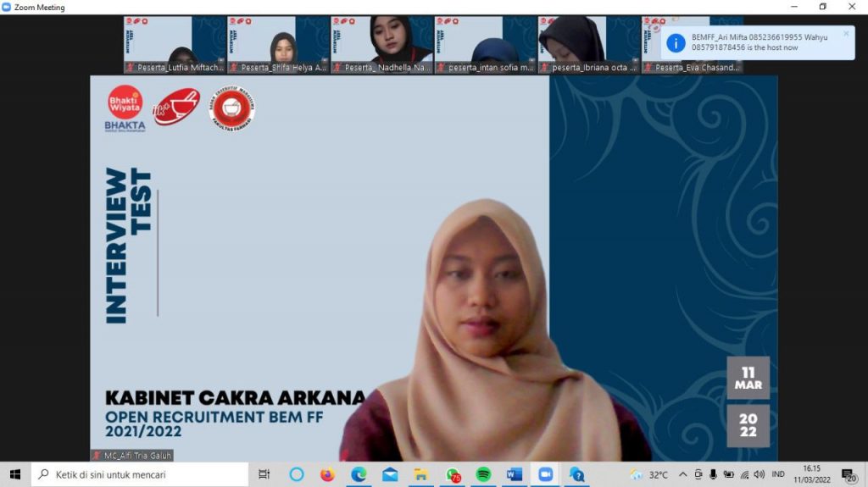Open the Wi-Fi network tray icon
Viewport: 868px width, 487px height.
pyautogui.click(x=744, y=474)
